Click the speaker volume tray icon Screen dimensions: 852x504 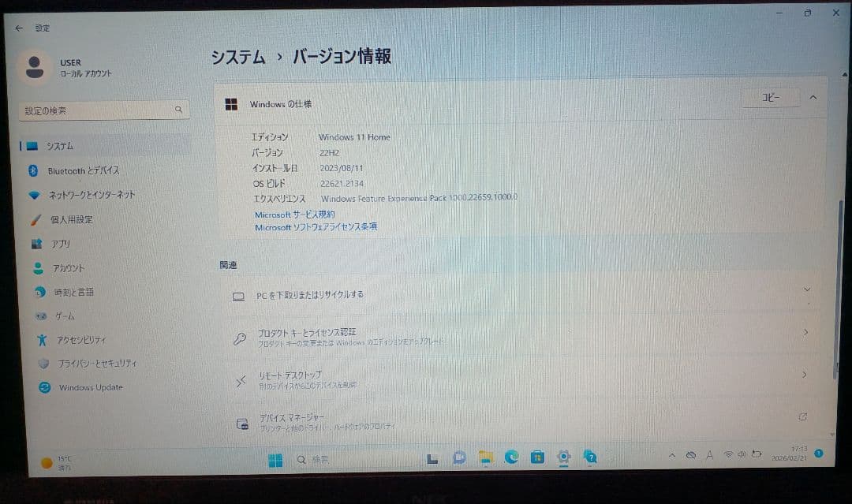742,454
